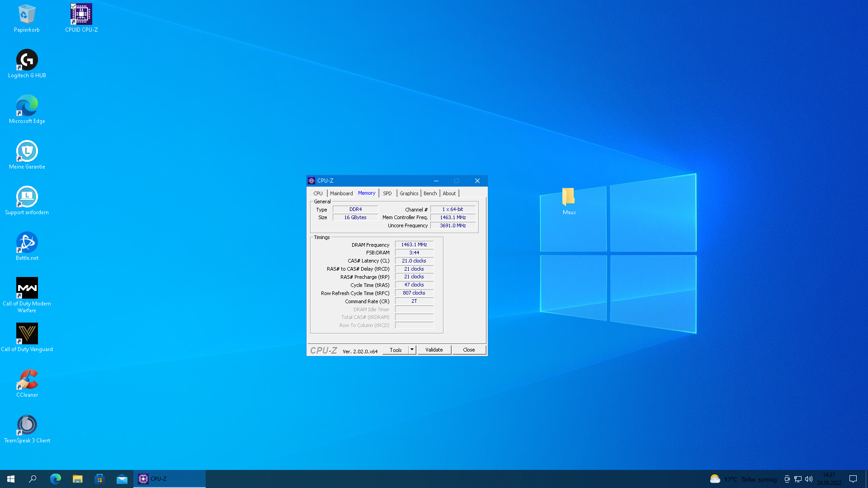Switch to the SPD tab
Image resolution: width=868 pixels, height=488 pixels.
click(x=387, y=193)
